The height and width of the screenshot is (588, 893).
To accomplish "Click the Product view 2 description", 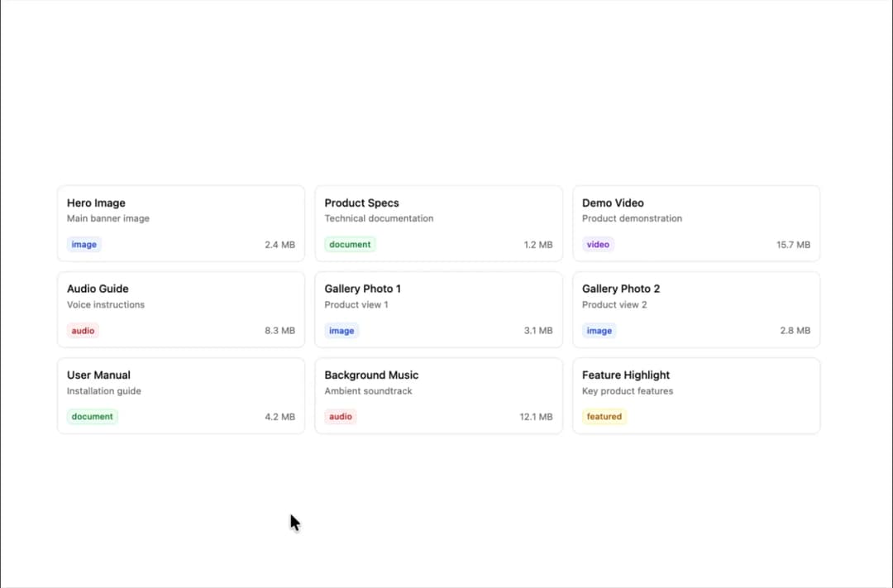I will (x=614, y=305).
